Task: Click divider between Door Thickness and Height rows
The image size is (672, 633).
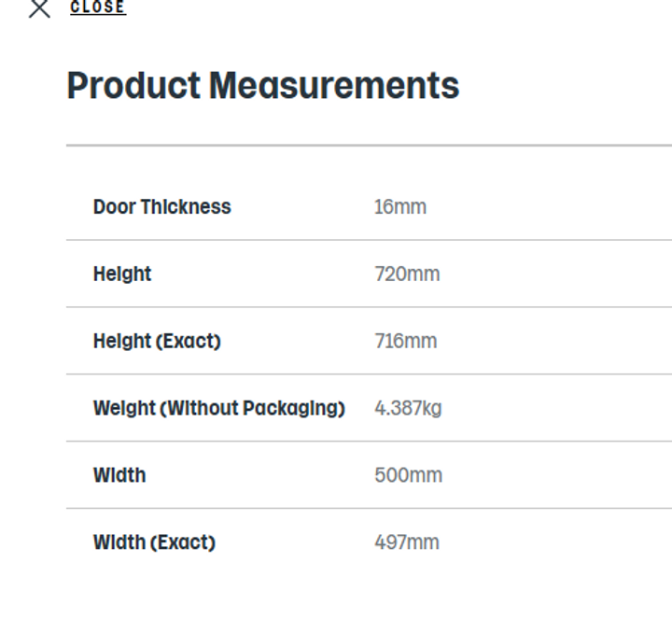Action: (369, 240)
